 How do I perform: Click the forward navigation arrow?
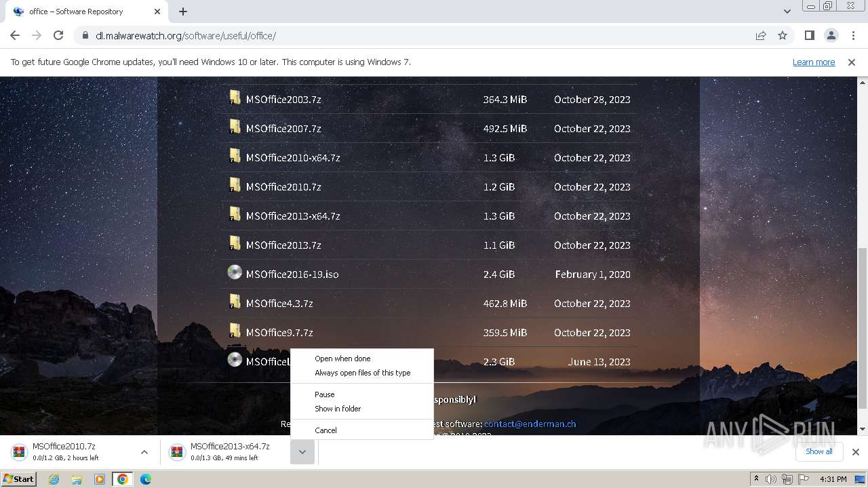37,35
